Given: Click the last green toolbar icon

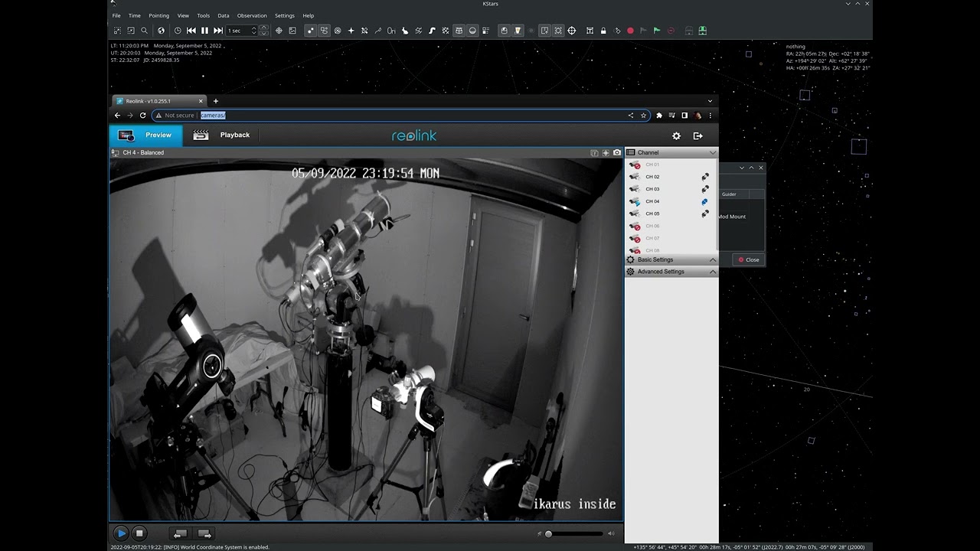Looking at the screenshot, I should [x=702, y=31].
